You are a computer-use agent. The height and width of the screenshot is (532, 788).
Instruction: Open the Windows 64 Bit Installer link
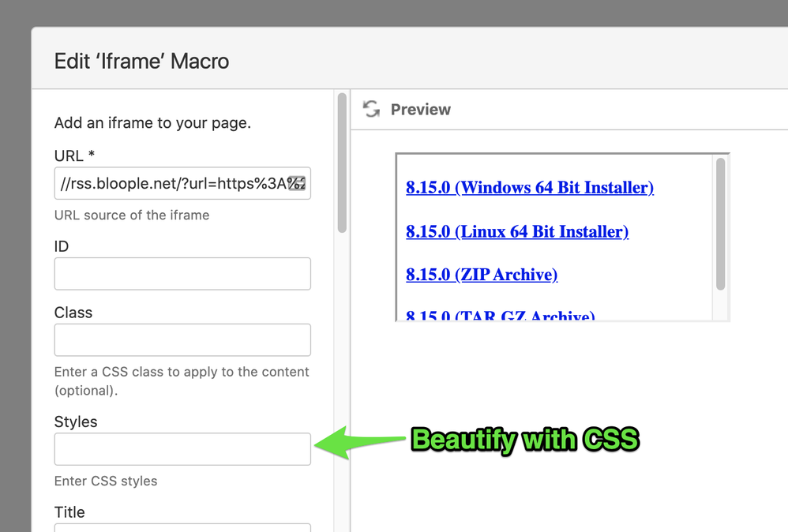[530, 187]
